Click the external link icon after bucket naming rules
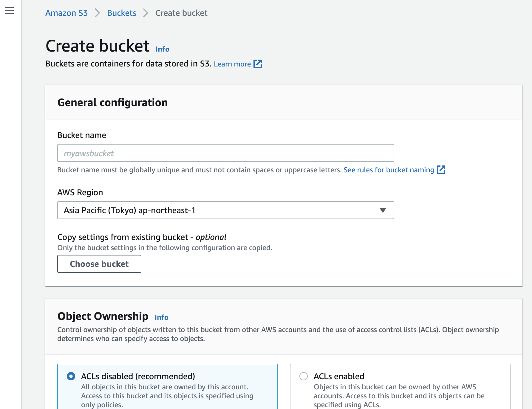Viewport: 532px width, 409px height. click(x=441, y=170)
